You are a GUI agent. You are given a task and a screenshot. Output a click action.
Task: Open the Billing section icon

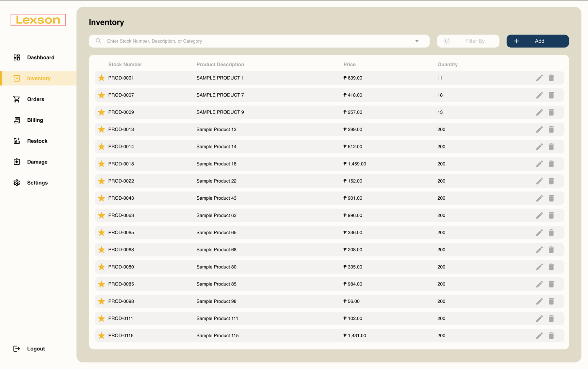click(17, 120)
